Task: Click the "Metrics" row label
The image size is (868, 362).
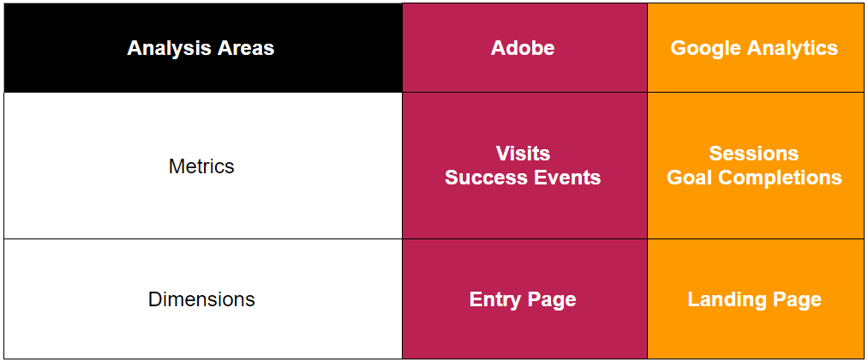Action: 201,166
